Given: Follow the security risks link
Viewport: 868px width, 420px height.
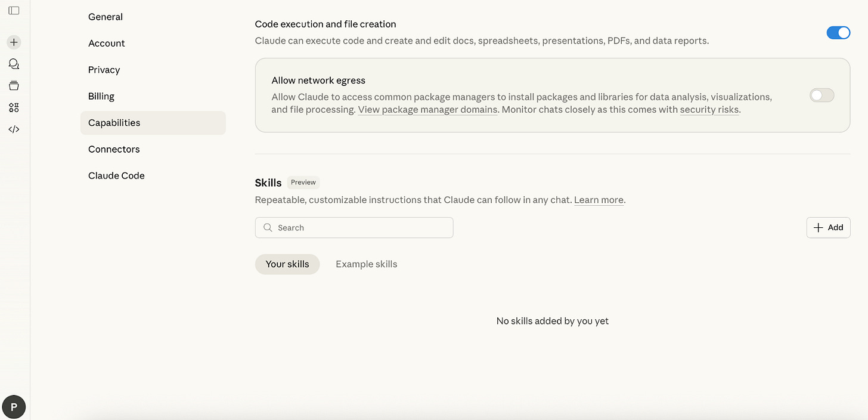Looking at the screenshot, I should pos(709,110).
